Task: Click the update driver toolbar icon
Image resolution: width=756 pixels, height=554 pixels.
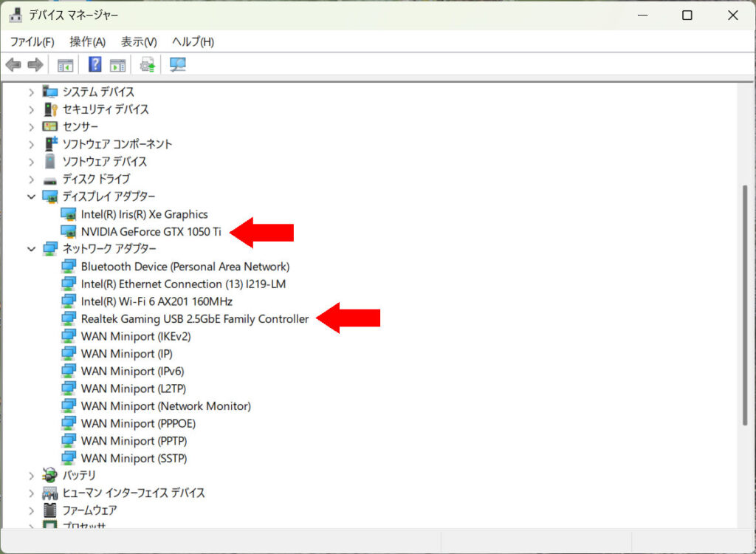Action: (148, 65)
